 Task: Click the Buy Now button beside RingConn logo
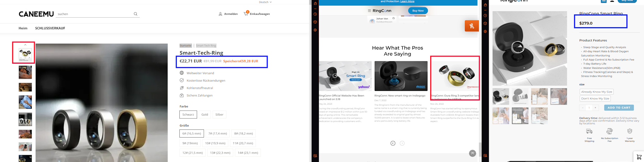point(418,11)
